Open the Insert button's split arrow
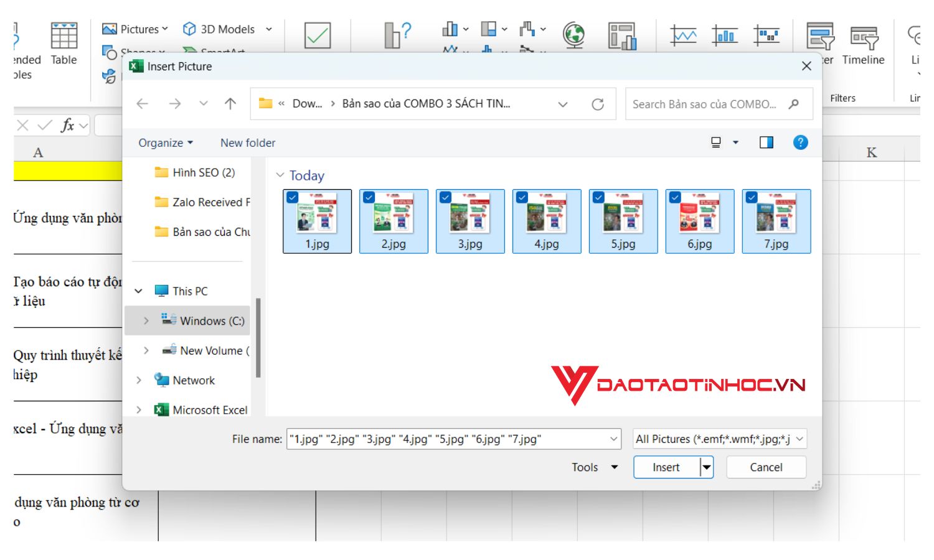 click(706, 467)
